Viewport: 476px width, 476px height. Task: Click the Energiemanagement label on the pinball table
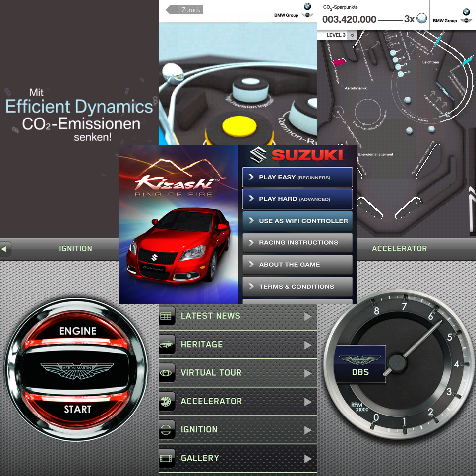(x=375, y=154)
